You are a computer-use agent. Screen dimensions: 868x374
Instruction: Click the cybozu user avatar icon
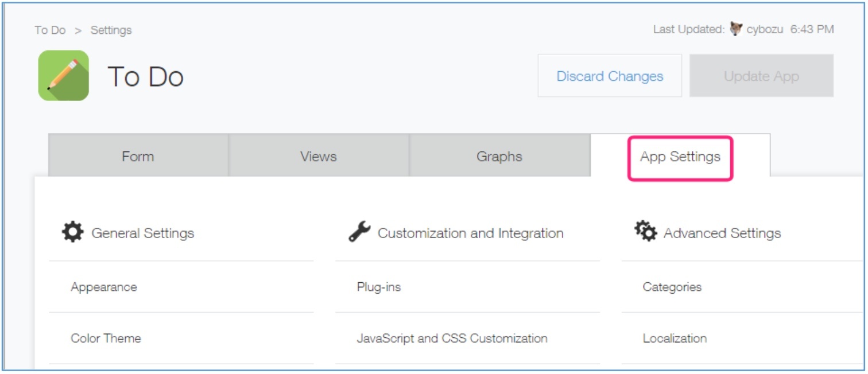pos(736,29)
